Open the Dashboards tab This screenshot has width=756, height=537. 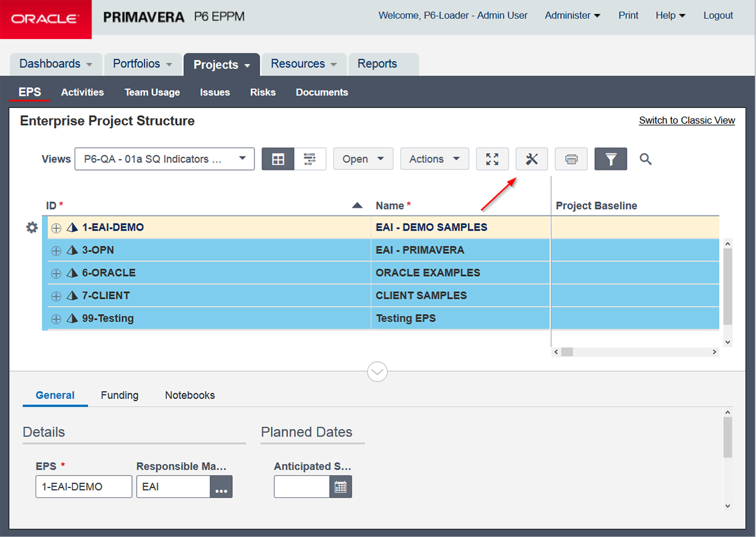coord(56,64)
